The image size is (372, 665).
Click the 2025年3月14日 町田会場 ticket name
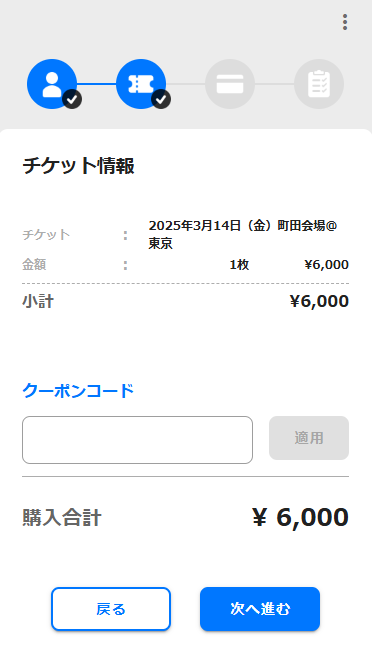click(x=243, y=234)
